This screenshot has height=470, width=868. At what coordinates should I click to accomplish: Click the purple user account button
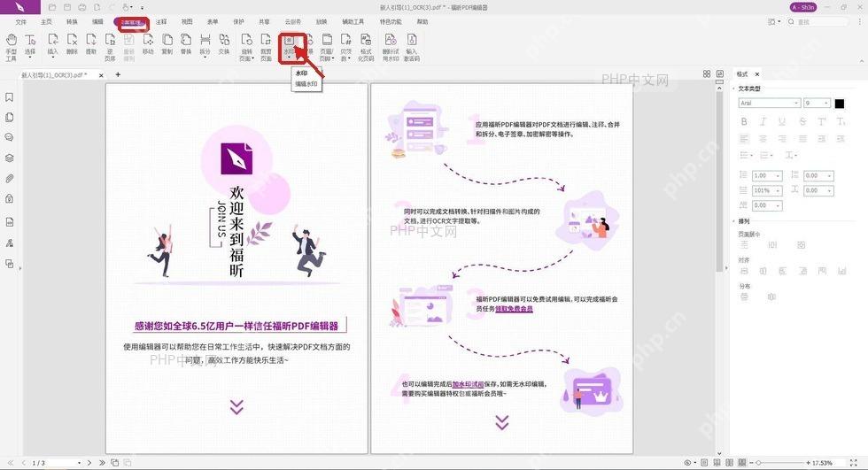(803, 7)
